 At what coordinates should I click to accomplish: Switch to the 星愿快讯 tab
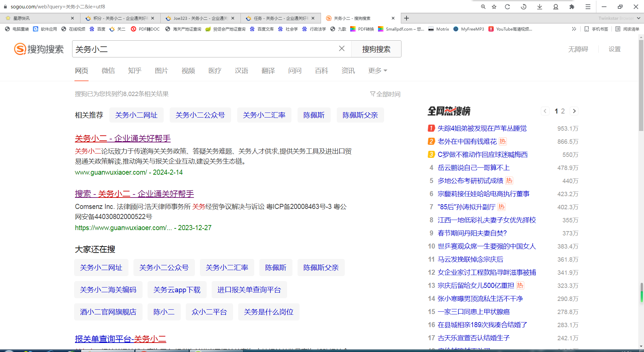click(x=40, y=18)
